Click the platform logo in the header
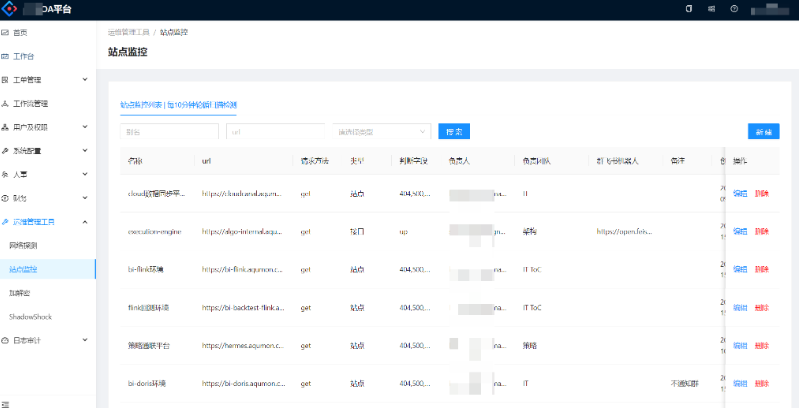The image size is (799, 408). pyautogui.click(x=13, y=10)
